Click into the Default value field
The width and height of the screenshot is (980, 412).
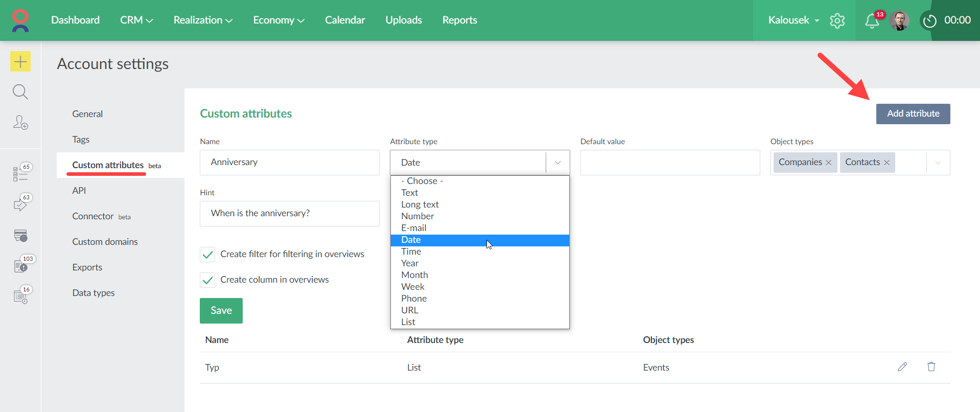[669, 163]
